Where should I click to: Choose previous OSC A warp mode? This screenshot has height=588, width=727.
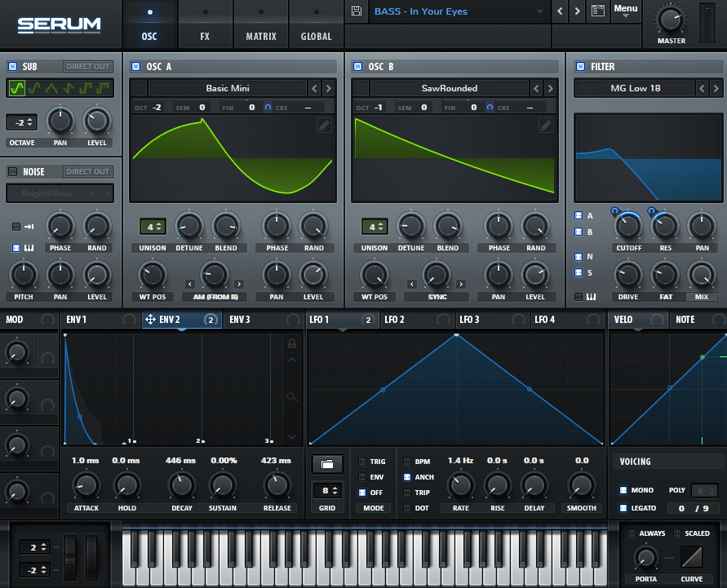[x=189, y=284]
